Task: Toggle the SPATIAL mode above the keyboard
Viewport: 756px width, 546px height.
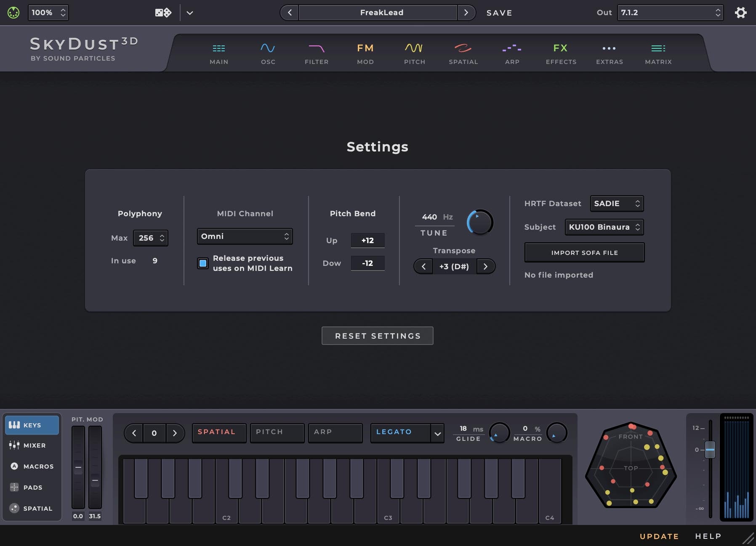Action: [x=218, y=432]
